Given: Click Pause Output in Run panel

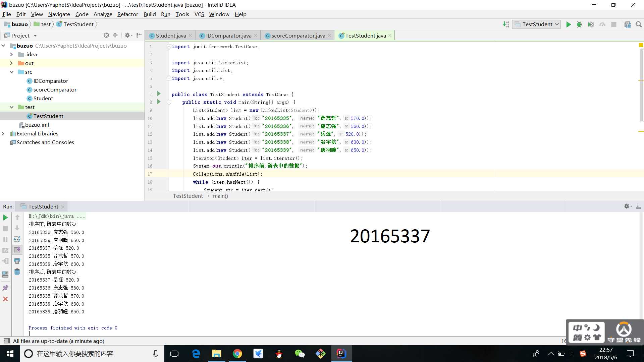Looking at the screenshot, I should (x=5, y=239).
